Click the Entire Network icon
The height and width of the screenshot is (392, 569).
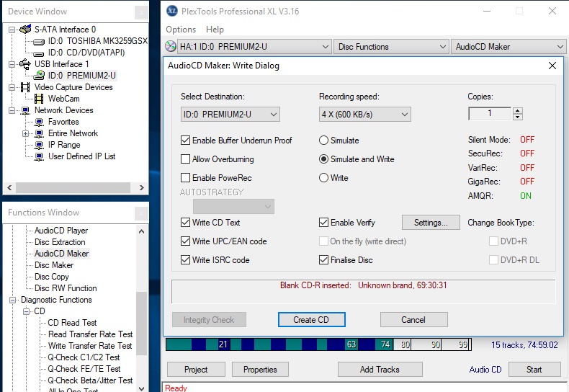[x=39, y=133]
